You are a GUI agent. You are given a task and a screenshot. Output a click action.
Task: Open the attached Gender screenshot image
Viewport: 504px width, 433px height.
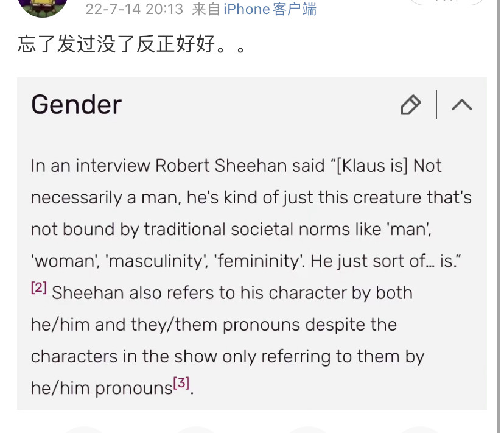[251, 244]
